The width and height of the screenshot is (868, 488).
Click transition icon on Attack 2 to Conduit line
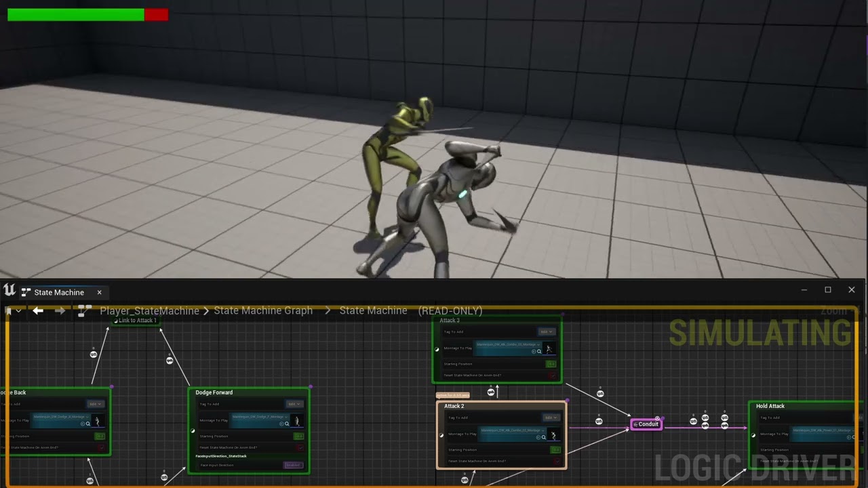599,422
